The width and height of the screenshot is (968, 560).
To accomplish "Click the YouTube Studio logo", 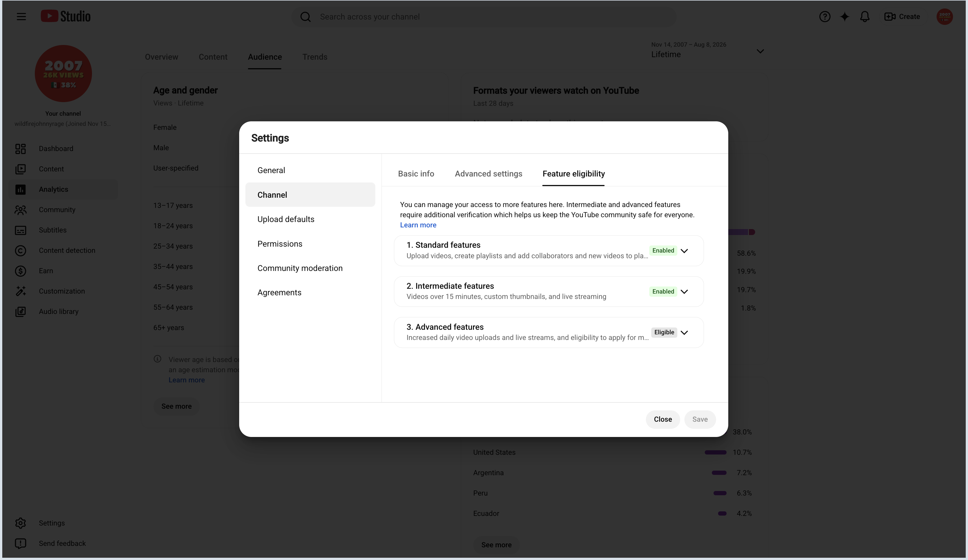I will point(66,16).
